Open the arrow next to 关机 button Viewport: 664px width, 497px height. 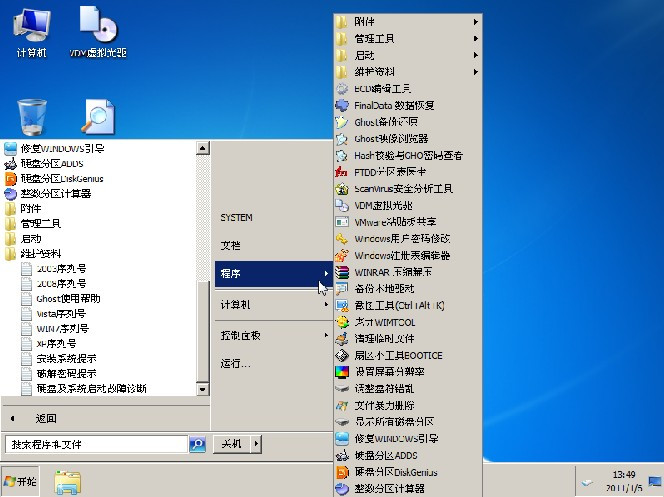click(x=256, y=444)
